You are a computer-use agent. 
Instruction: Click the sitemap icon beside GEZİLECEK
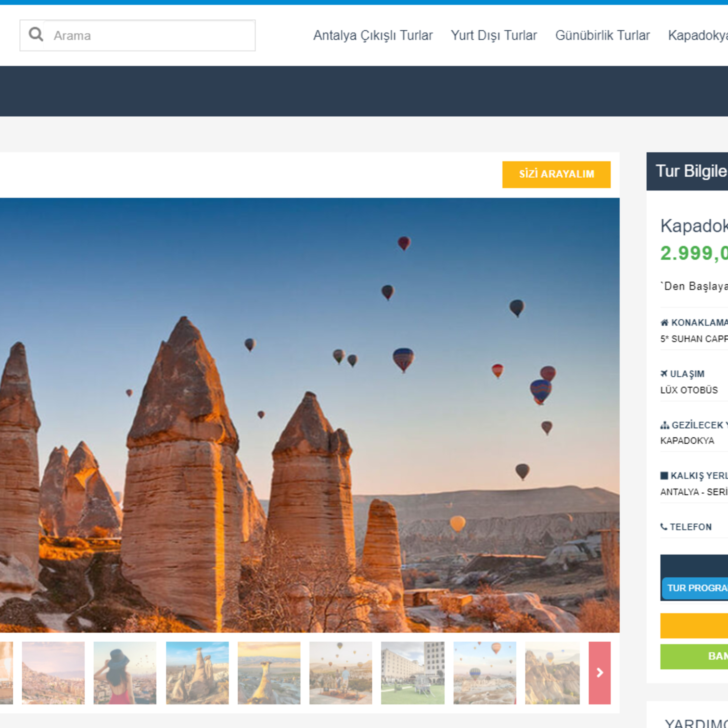(665, 425)
